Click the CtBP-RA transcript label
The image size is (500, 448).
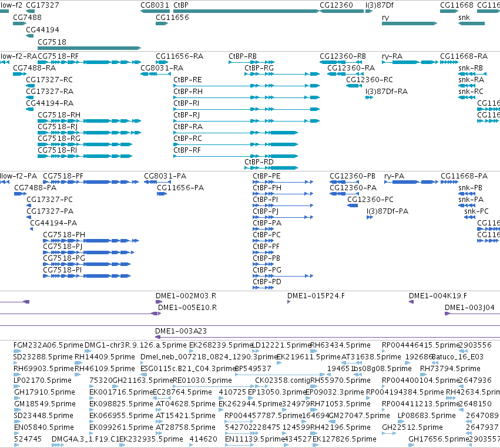pyautogui.click(x=188, y=126)
